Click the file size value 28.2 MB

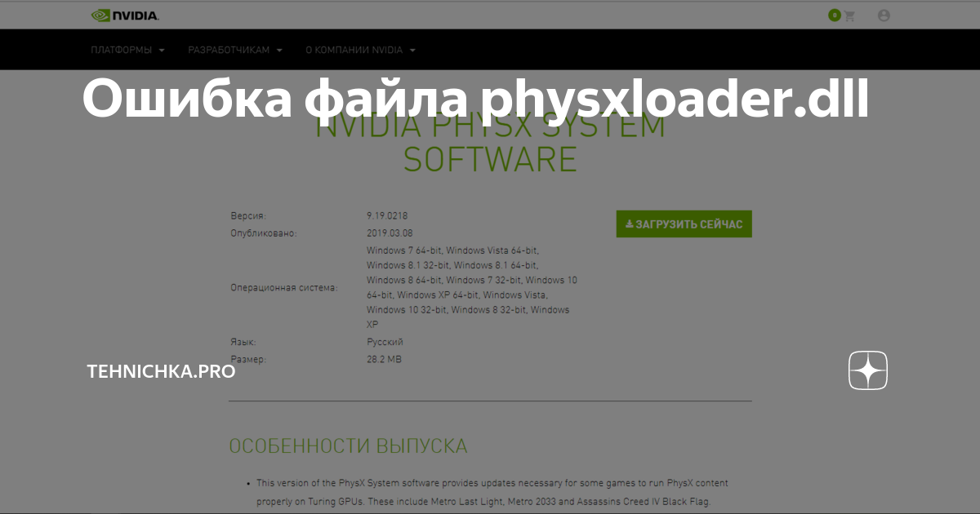click(384, 359)
